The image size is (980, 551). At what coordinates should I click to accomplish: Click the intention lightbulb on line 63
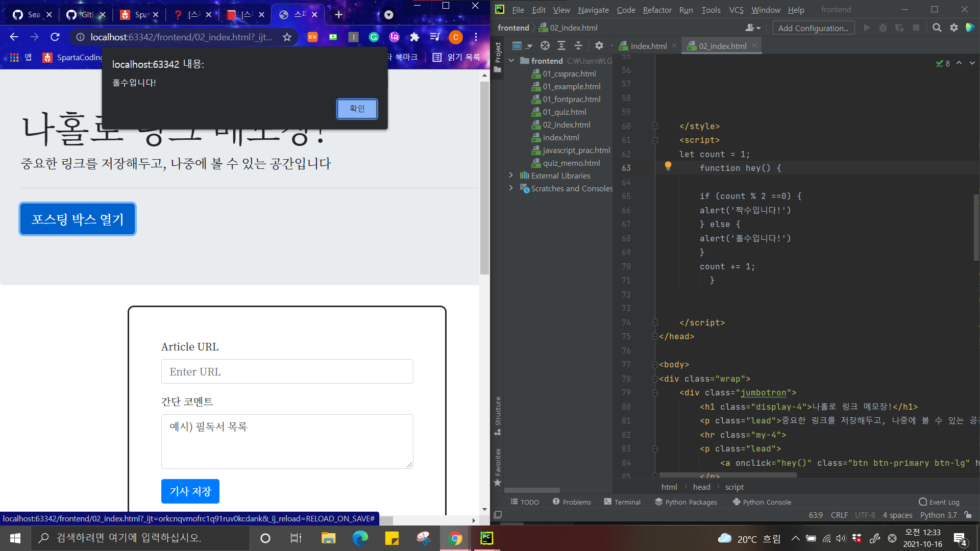pos(668,166)
